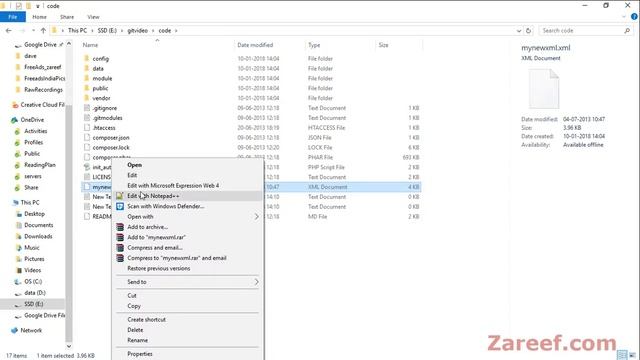Click the composer.json file icon
This screenshot has width=640, height=360.
(87, 138)
